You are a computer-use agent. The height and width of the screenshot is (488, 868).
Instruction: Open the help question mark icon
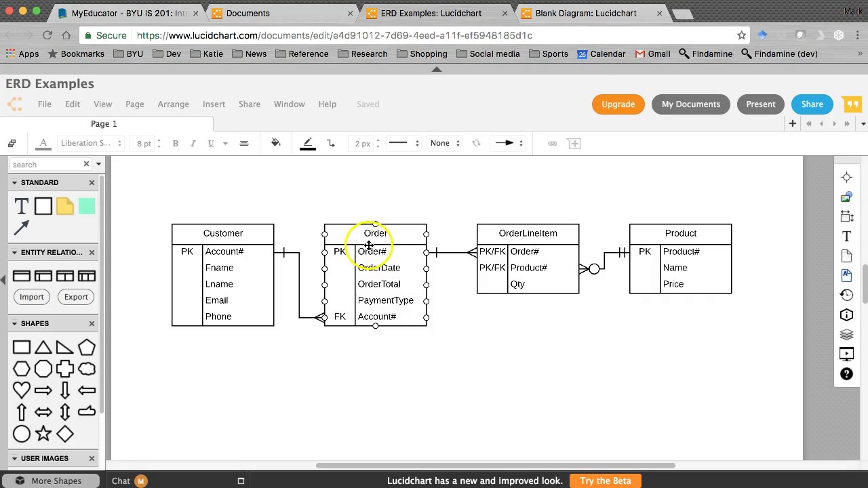[x=846, y=373]
